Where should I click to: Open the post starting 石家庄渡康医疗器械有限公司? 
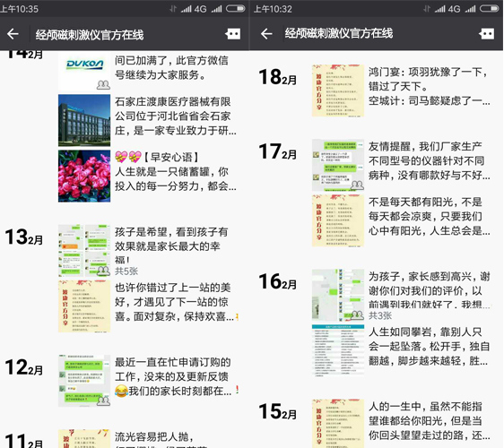point(176,116)
